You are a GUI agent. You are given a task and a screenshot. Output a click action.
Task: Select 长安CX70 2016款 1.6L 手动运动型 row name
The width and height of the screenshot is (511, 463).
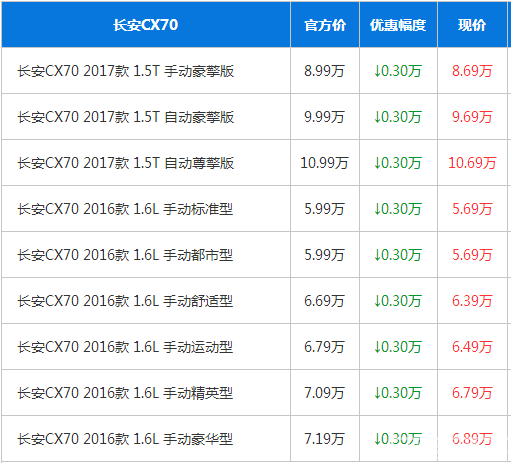(125, 347)
